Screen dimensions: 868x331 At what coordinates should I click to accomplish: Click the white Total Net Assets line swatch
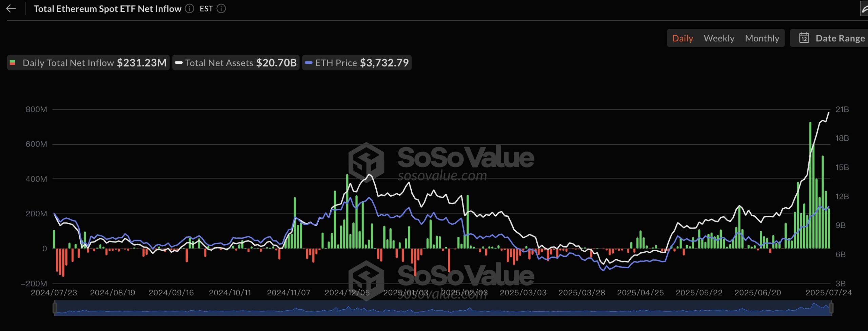pos(179,63)
